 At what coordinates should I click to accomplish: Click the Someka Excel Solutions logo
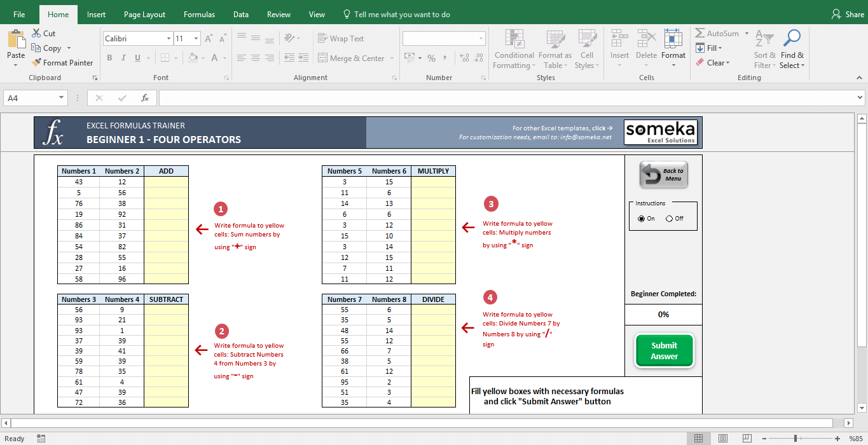click(x=661, y=132)
